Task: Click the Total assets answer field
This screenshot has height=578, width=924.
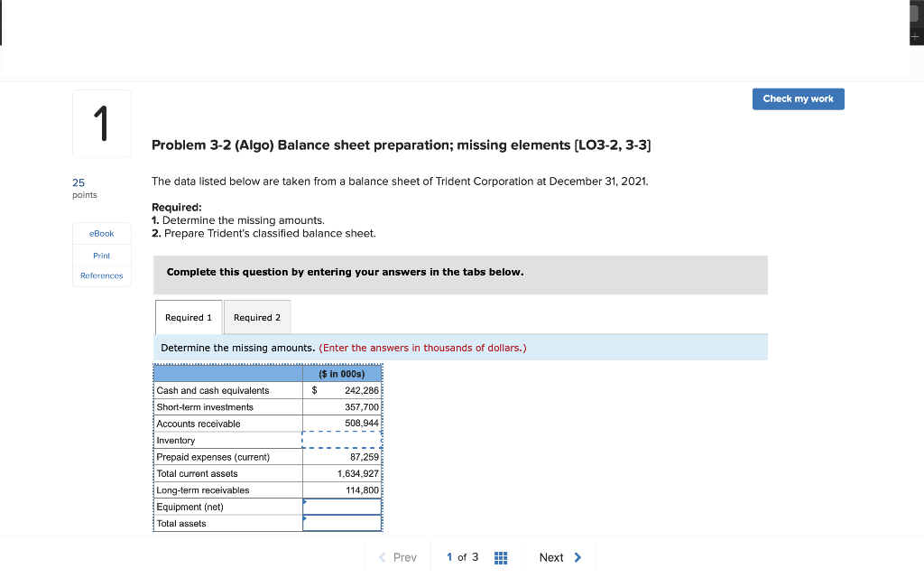Action: (342, 523)
